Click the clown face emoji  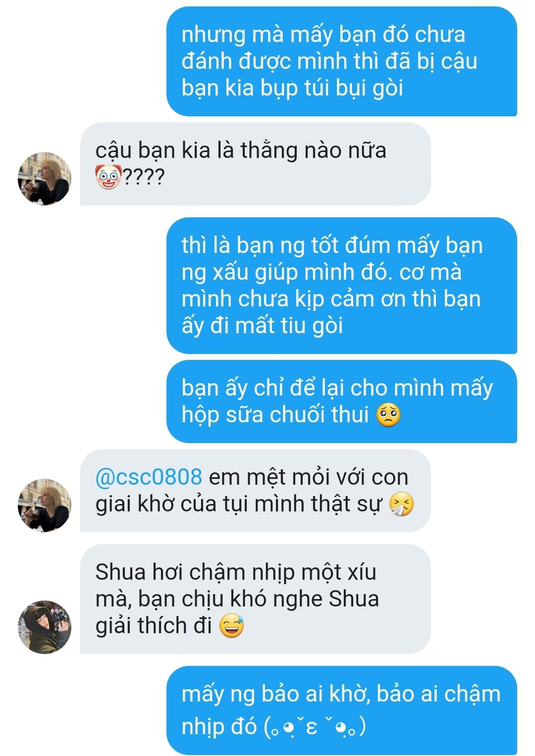108,176
